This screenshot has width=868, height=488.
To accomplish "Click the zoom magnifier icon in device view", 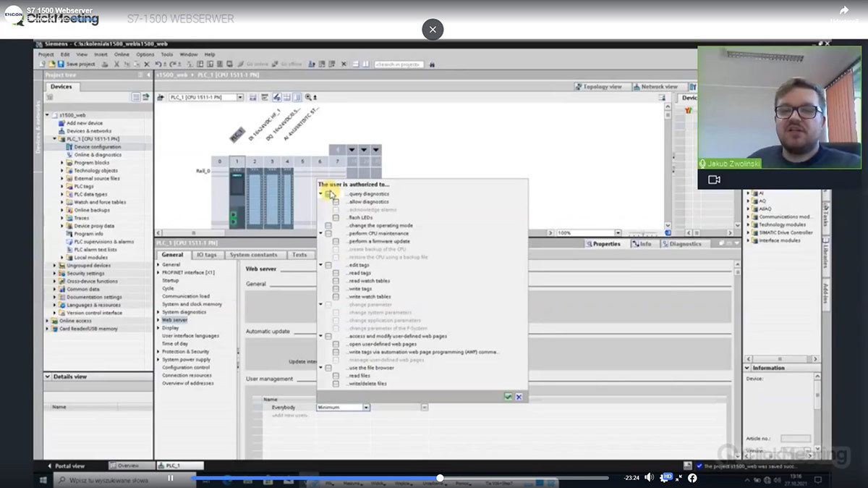I will (x=309, y=97).
